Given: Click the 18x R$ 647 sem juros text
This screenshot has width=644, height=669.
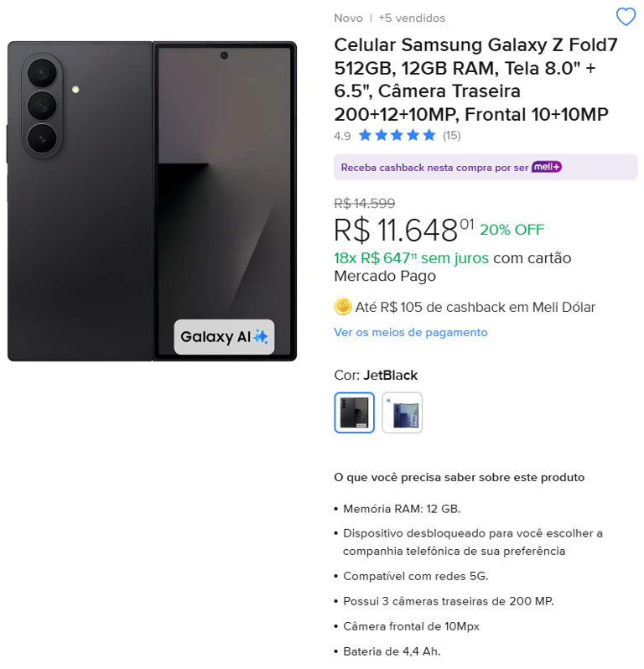Looking at the screenshot, I should (411, 258).
